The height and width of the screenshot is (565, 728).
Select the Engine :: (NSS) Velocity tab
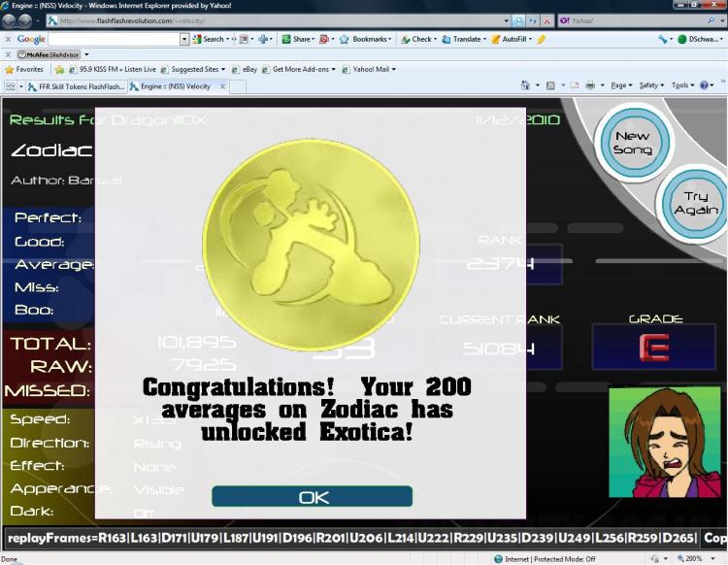click(174, 86)
